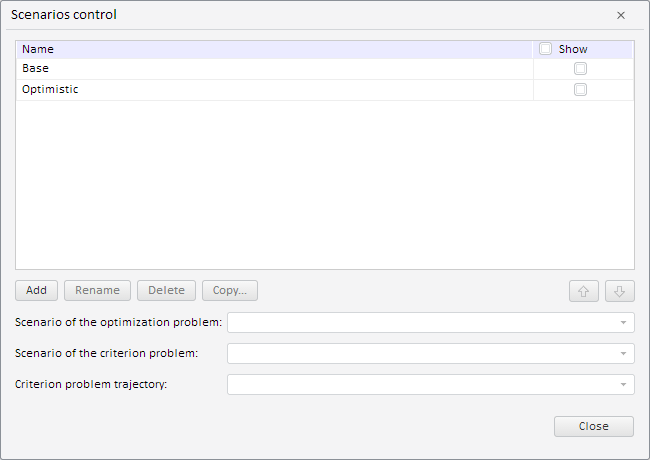Click the Rename button
650x460 pixels.
click(x=97, y=291)
